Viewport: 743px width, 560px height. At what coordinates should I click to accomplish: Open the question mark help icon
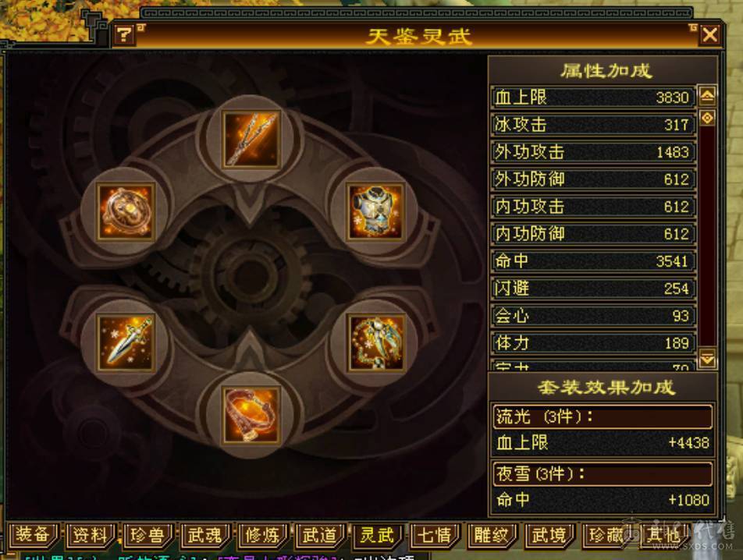tap(124, 34)
